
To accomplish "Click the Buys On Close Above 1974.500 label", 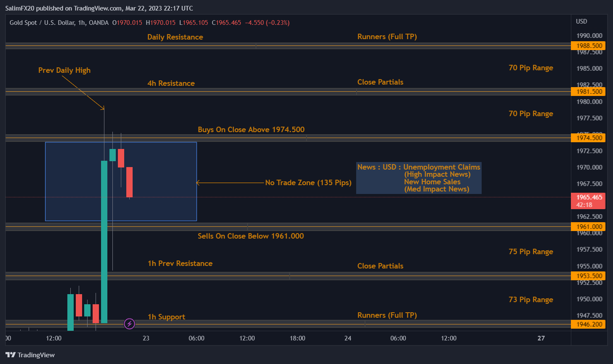I will [251, 129].
